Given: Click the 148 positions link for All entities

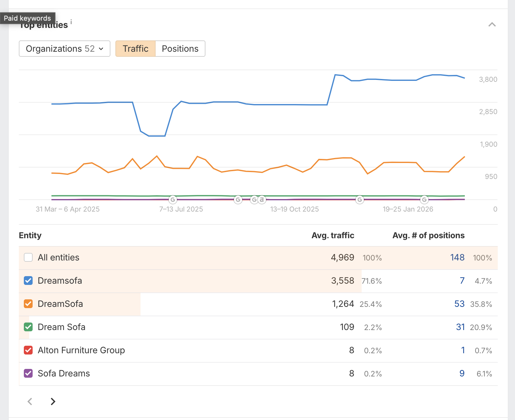Looking at the screenshot, I should [457, 257].
